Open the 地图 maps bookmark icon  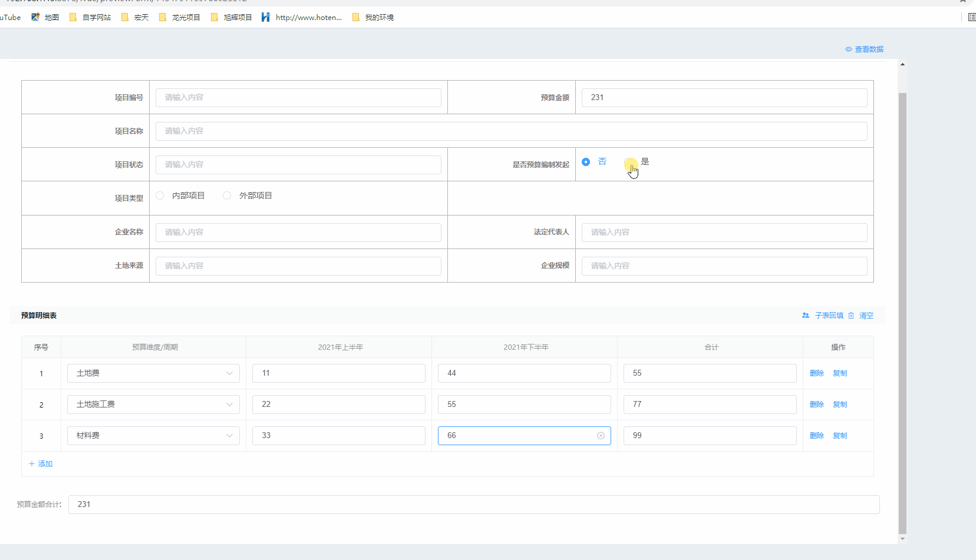35,17
